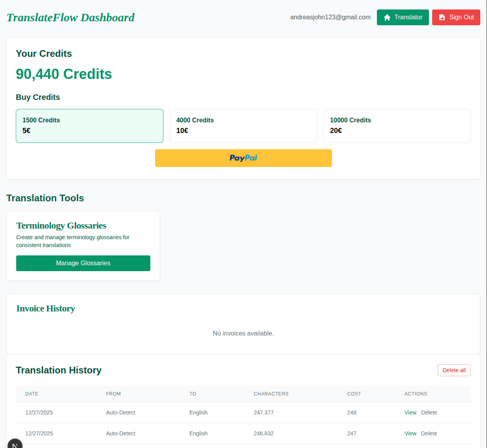Click the 90,440 Credits balance
The image size is (487, 448).
point(64,74)
